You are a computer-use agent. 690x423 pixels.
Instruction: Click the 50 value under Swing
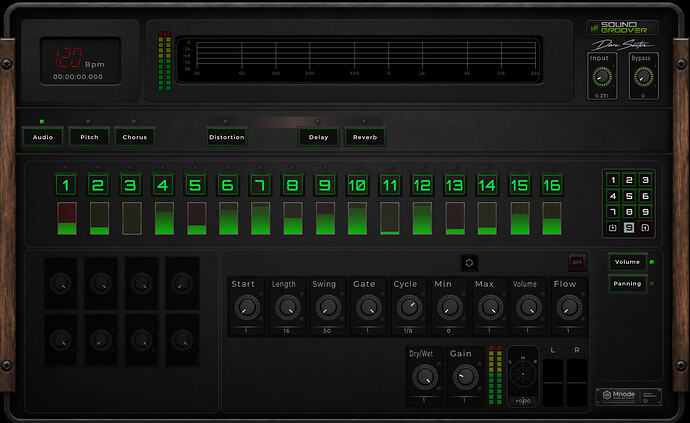point(327,331)
